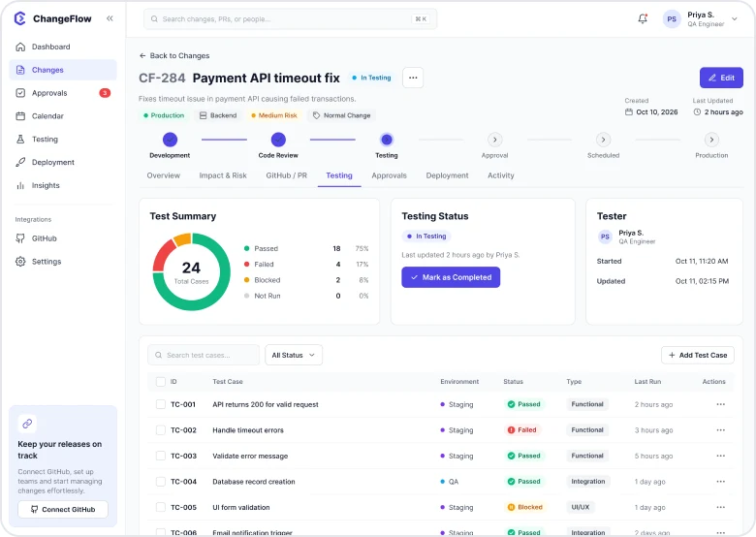756x537 pixels.
Task: Open the All Status filter dropdown
Action: (x=294, y=356)
